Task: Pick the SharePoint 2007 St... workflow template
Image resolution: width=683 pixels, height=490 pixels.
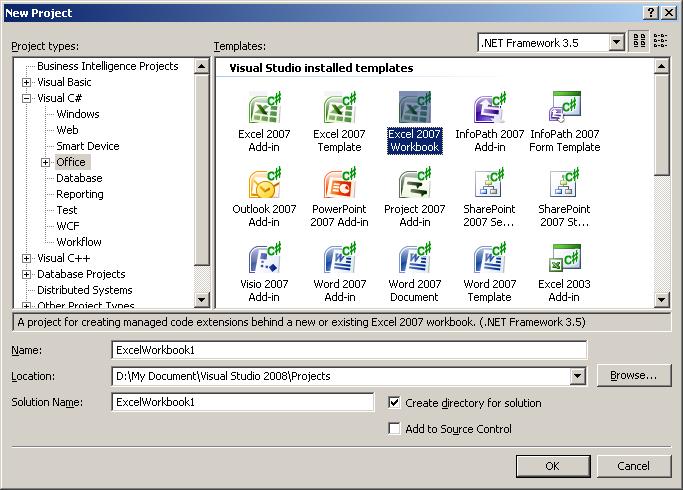Action: point(565,197)
